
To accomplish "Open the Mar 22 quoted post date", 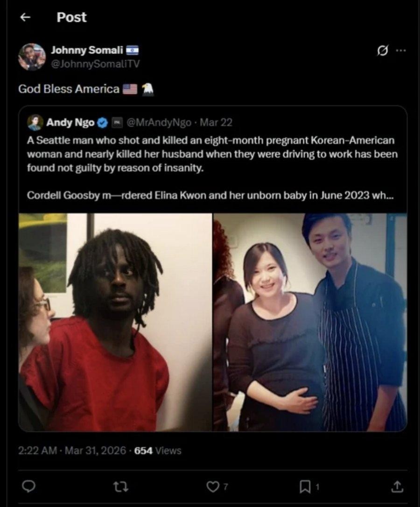I will (x=216, y=122).
